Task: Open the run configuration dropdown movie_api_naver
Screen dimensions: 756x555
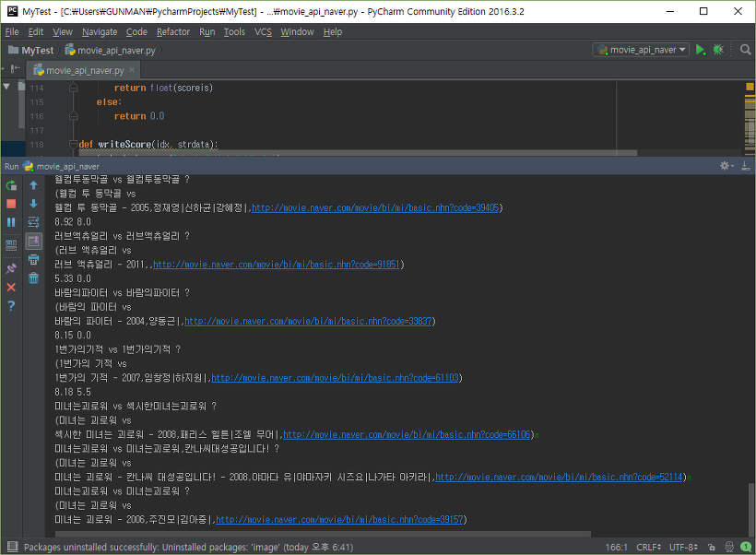Action: [x=640, y=51]
